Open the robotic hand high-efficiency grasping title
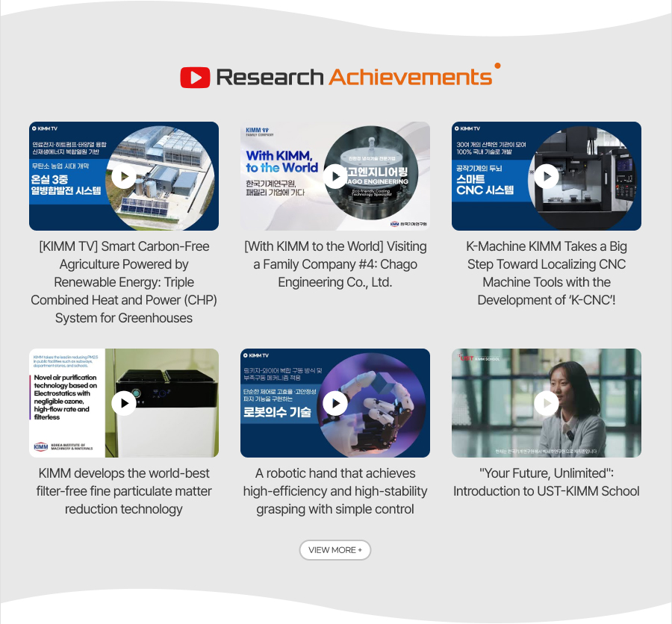672x624 pixels. (x=335, y=490)
